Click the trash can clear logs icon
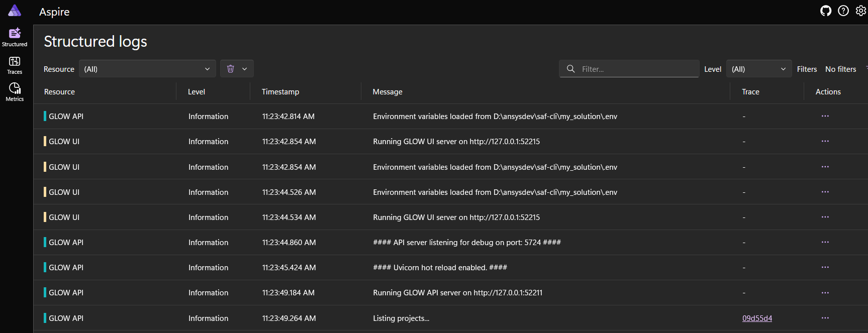The image size is (868, 333). coord(230,69)
